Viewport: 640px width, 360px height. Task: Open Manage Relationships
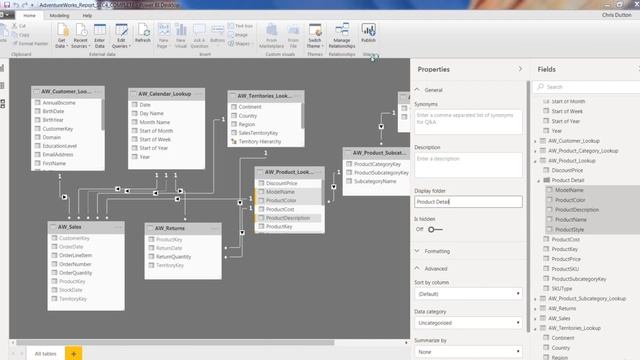[342, 36]
